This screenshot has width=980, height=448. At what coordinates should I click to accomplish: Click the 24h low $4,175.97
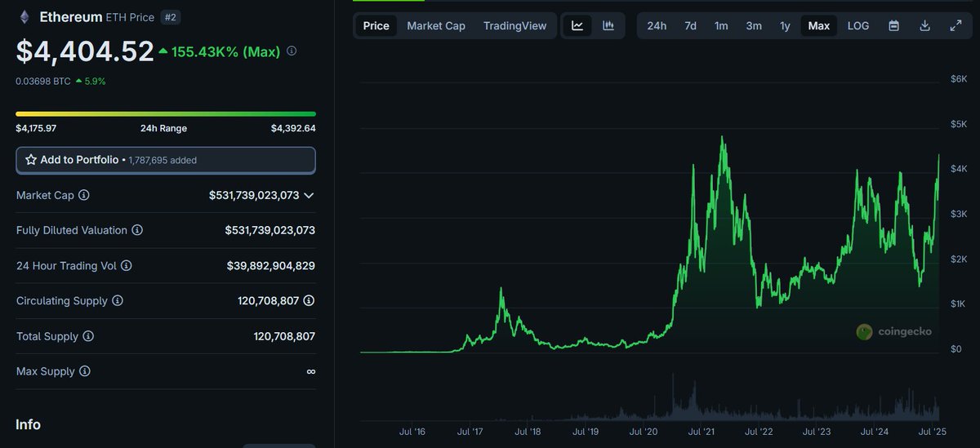coord(36,128)
